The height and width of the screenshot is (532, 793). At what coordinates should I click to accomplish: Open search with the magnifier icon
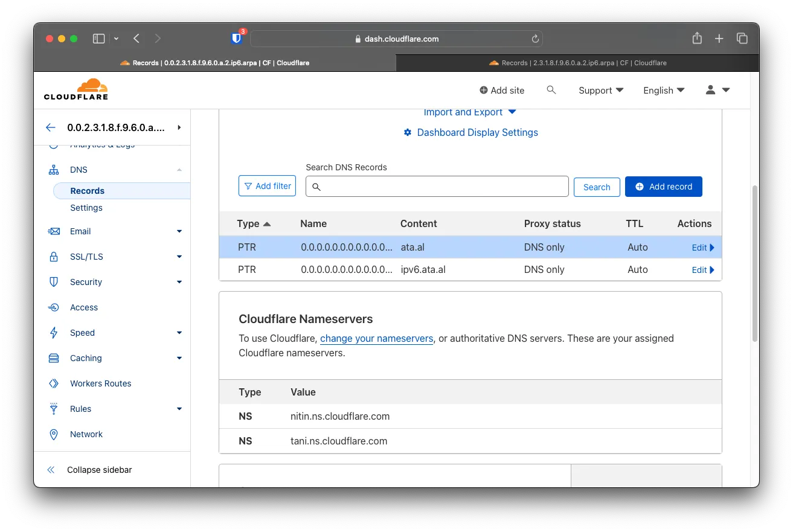pos(551,90)
